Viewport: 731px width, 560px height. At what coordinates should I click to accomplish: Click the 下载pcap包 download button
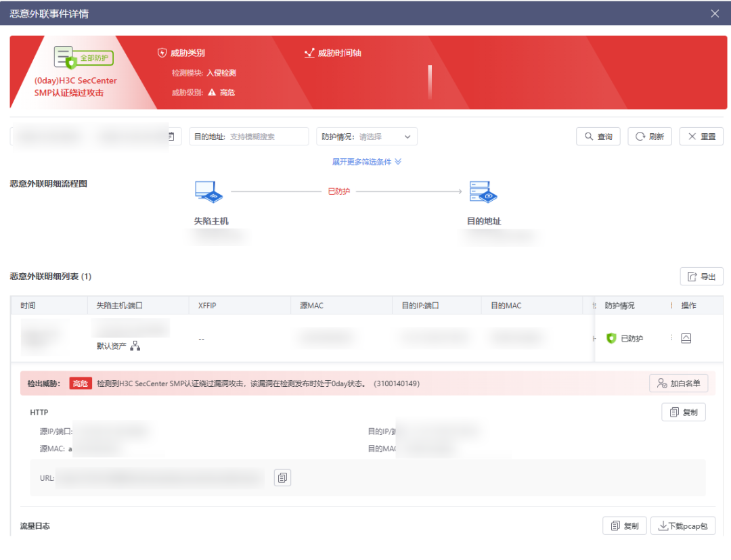point(683,526)
